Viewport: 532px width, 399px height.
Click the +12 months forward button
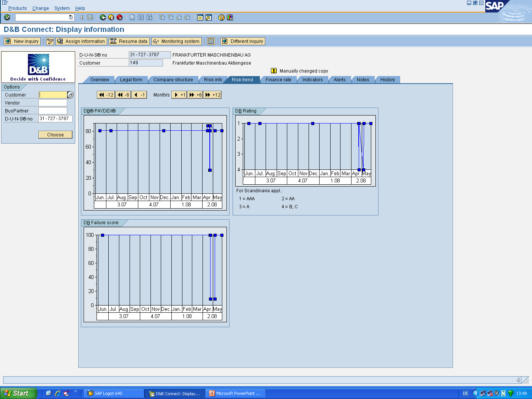click(x=212, y=95)
